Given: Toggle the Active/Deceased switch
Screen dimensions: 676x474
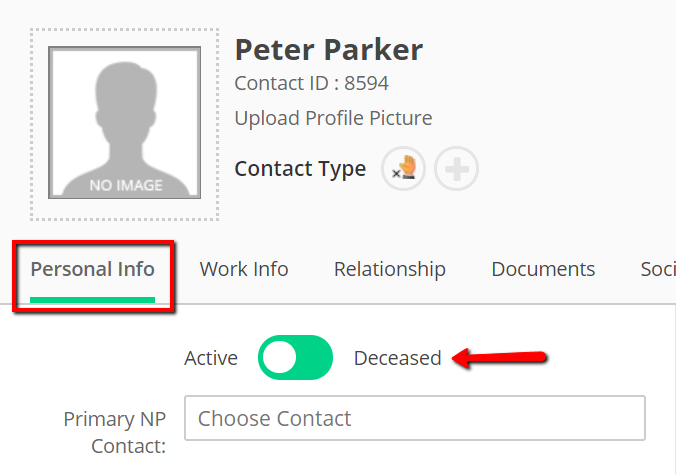Looking at the screenshot, I should 295,358.
